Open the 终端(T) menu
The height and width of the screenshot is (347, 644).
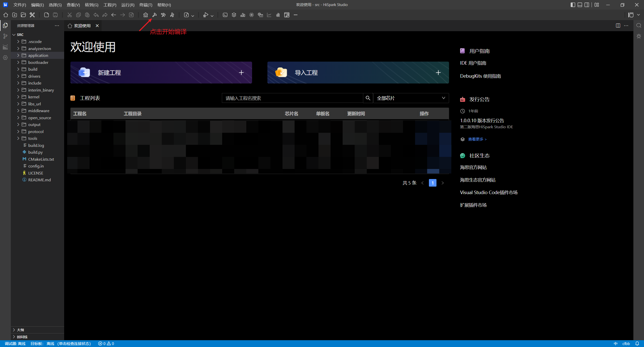146,5
